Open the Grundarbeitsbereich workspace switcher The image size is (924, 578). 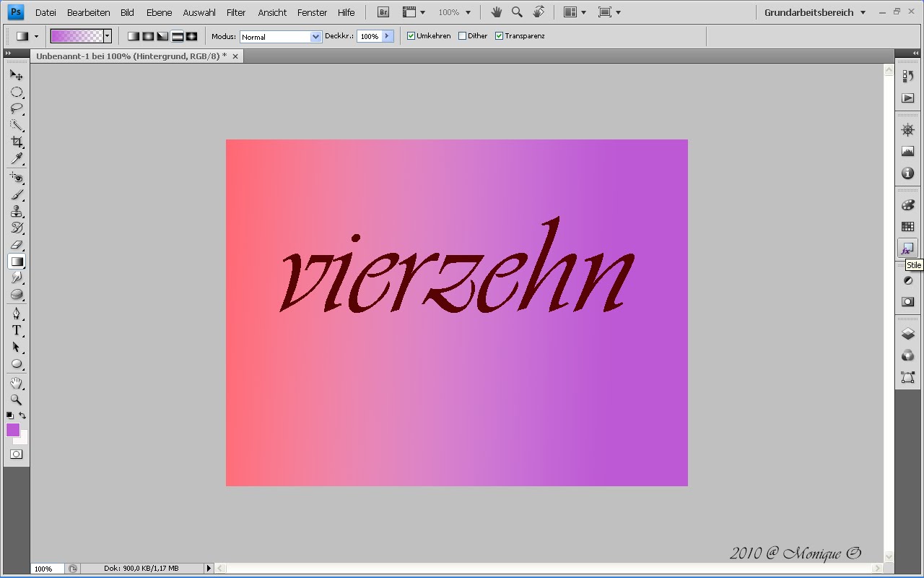coord(815,12)
